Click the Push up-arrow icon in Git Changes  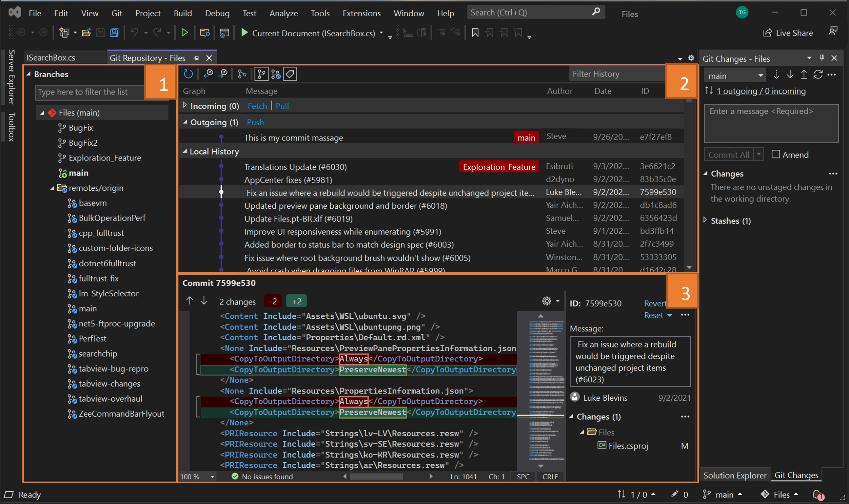tap(804, 75)
